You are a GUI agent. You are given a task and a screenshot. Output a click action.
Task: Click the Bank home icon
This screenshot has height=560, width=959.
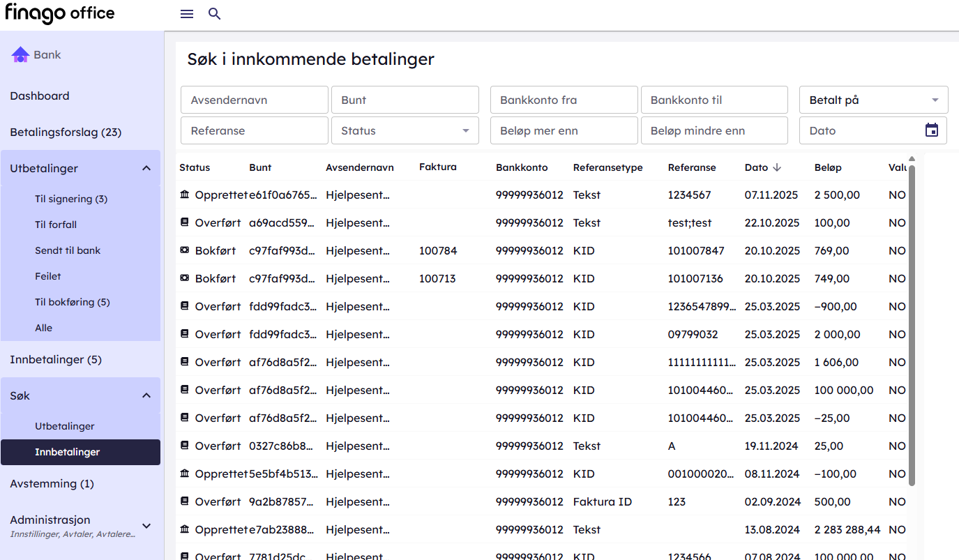point(20,54)
